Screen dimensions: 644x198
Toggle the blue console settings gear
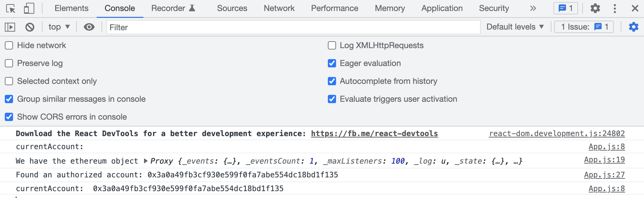633,27
